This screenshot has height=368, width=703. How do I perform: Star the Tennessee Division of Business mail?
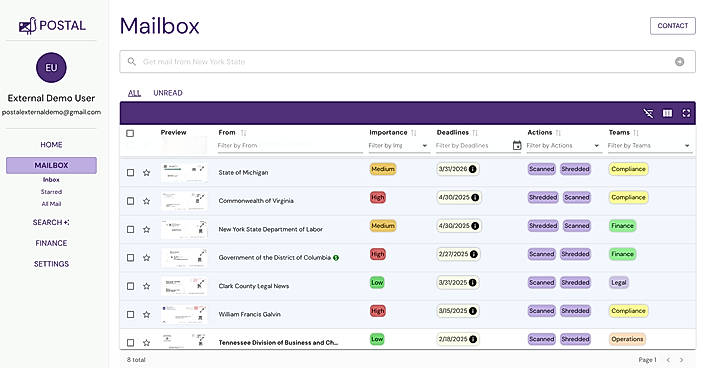pos(146,342)
